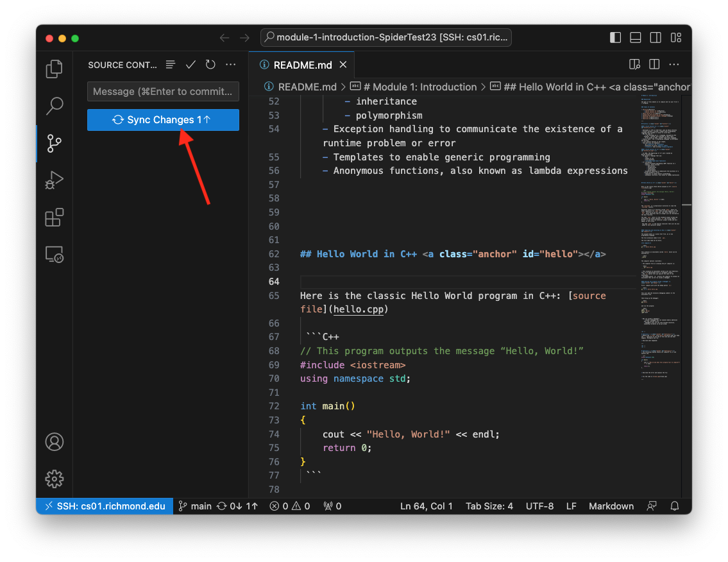Click the Refresh source control icon
Screen dimensions: 728x562
210,65
